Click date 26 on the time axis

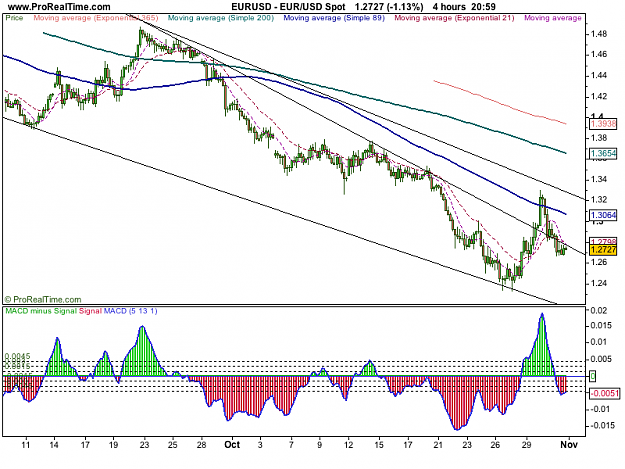[x=495, y=445]
